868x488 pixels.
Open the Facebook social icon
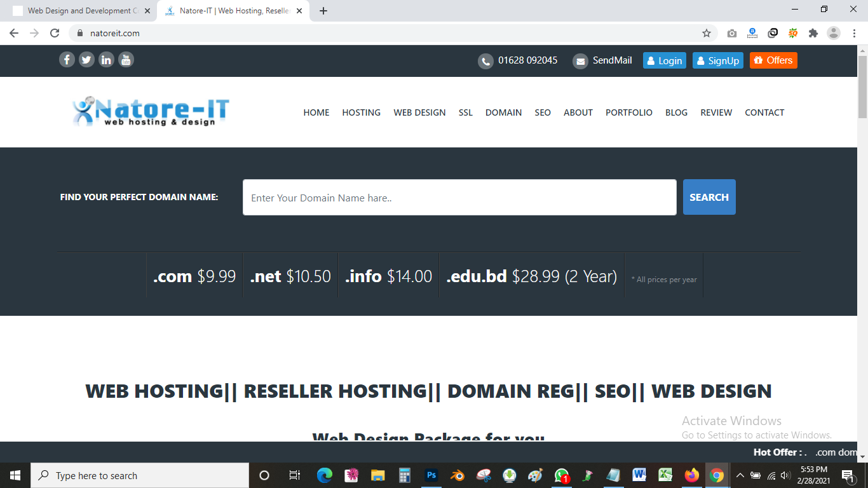[67, 60]
